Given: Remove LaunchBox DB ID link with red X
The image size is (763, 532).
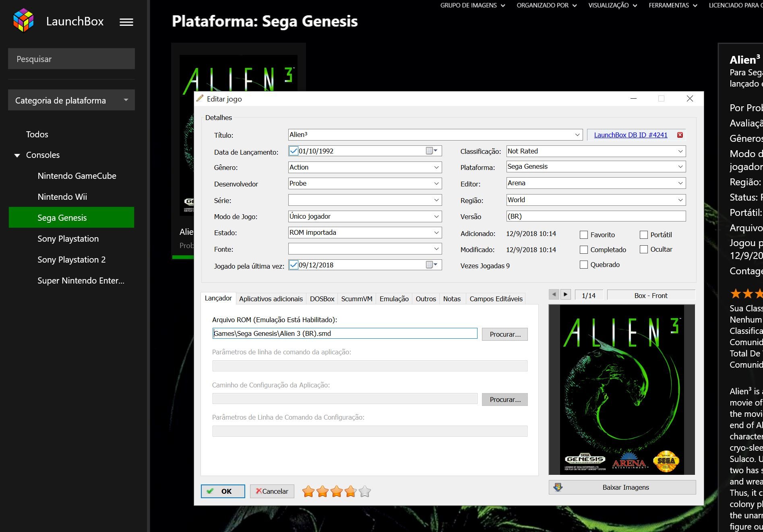Looking at the screenshot, I should pyautogui.click(x=680, y=135).
